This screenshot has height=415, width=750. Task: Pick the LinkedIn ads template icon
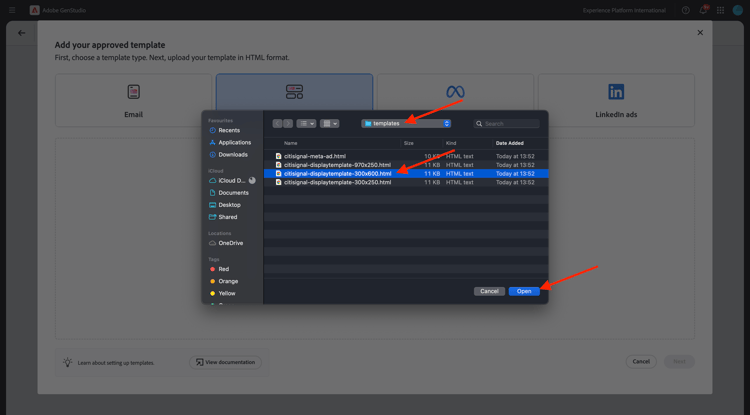coord(616,92)
